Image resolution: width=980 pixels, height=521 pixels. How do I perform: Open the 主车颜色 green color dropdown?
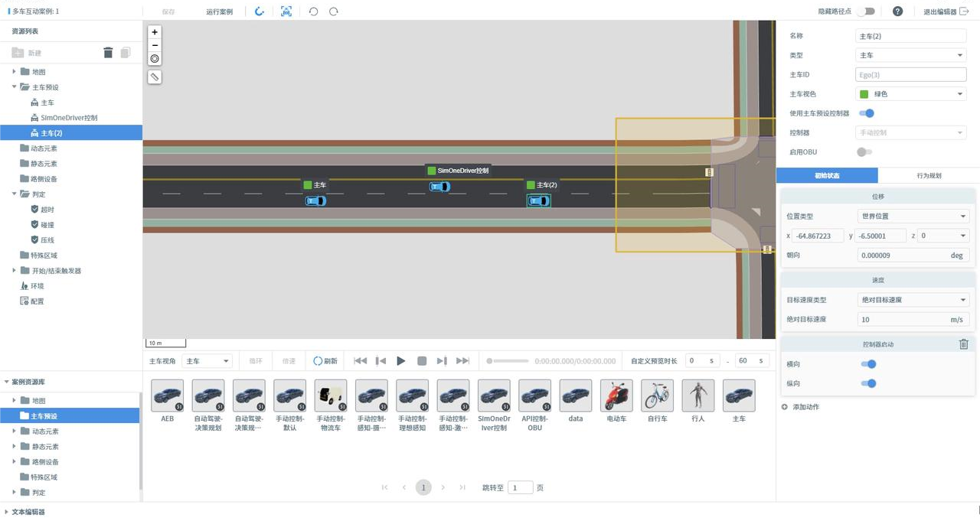coord(910,94)
